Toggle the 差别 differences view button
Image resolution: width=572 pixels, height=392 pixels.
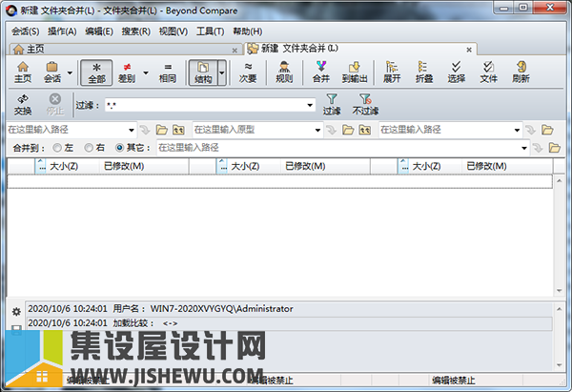pyautogui.click(x=127, y=72)
